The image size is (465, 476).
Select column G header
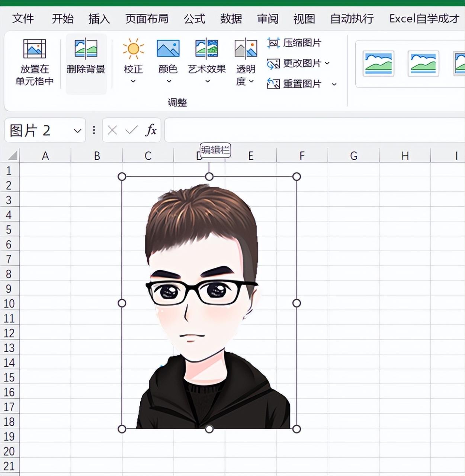click(353, 155)
